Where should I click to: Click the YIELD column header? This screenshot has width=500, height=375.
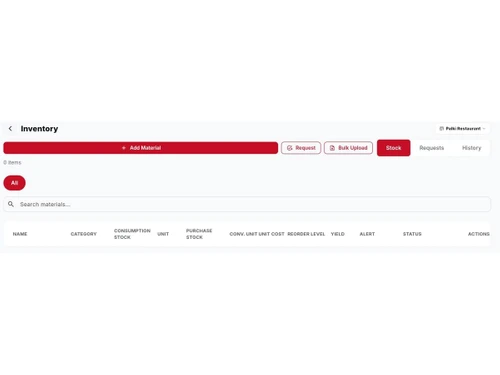pyautogui.click(x=338, y=234)
